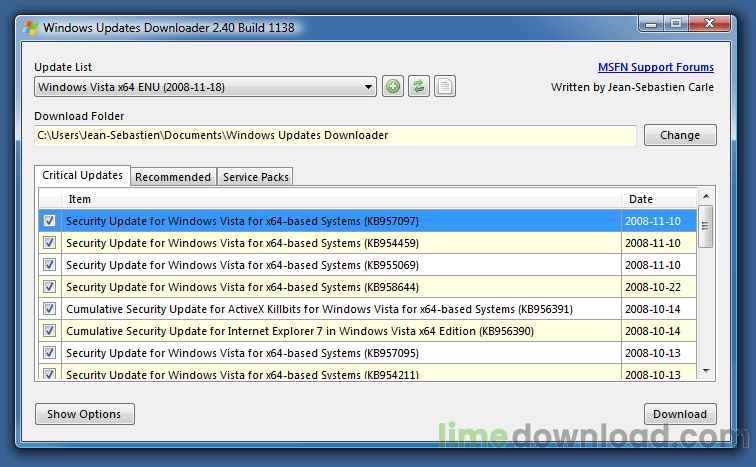This screenshot has height=467, width=756.
Task: Click the Change folder button
Action: tap(680, 135)
